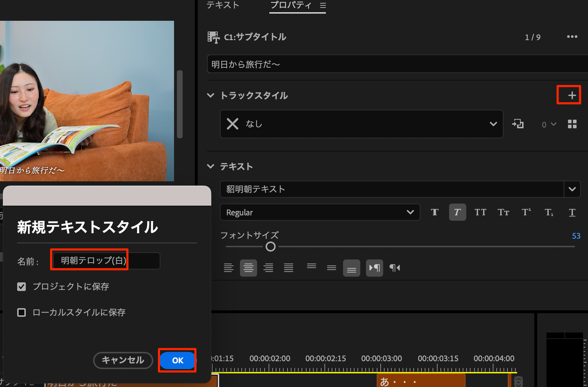Screen dimensions: 588x387
Task: Uncheck the プロジェクトに保存 checkbox
Action: click(21, 287)
